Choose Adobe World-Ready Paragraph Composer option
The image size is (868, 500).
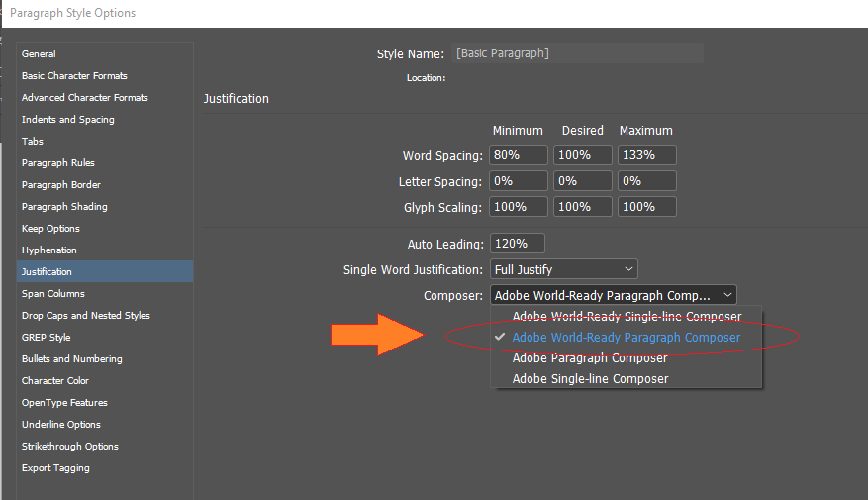click(x=626, y=338)
